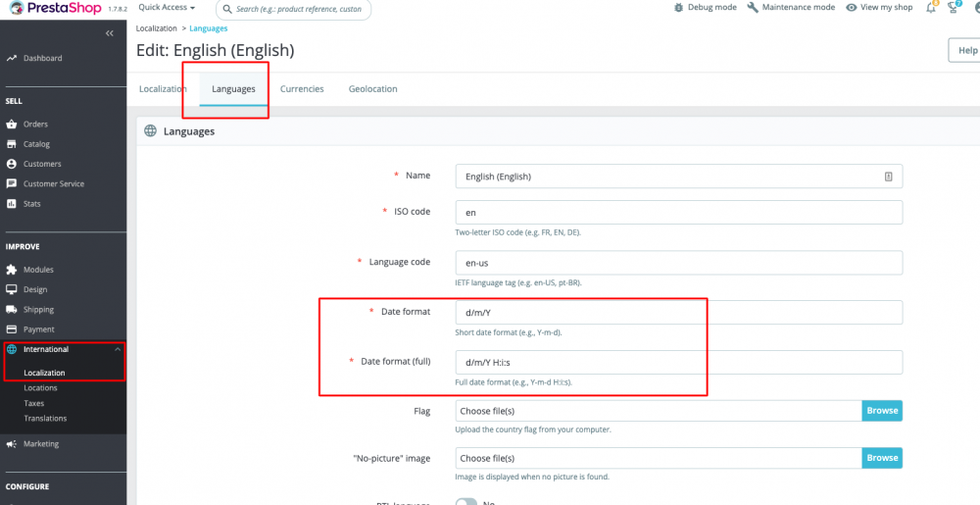Switch to the Geolocation tab
The height and width of the screenshot is (505, 980).
coord(372,89)
